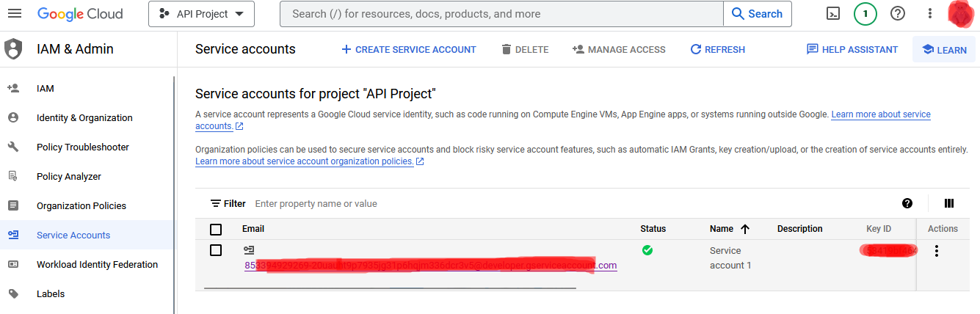980x314 pixels.
Task: Go to Organization Policies in sidebar
Action: (x=81, y=205)
